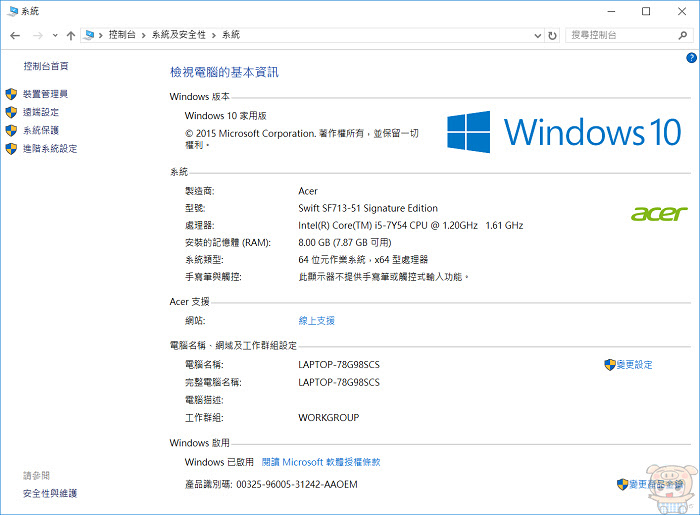Screen dimensions: 700x515
Task: Maximize the 系統 window
Action: [646, 11]
